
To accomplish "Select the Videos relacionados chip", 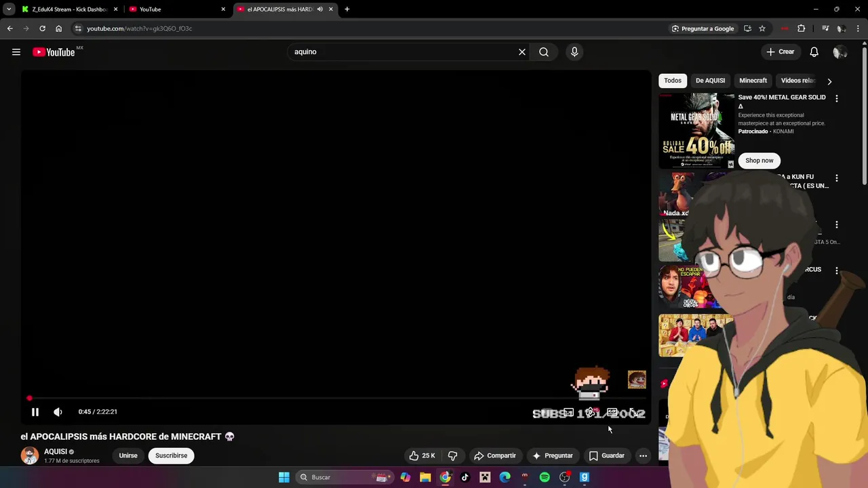I will [x=797, y=81].
